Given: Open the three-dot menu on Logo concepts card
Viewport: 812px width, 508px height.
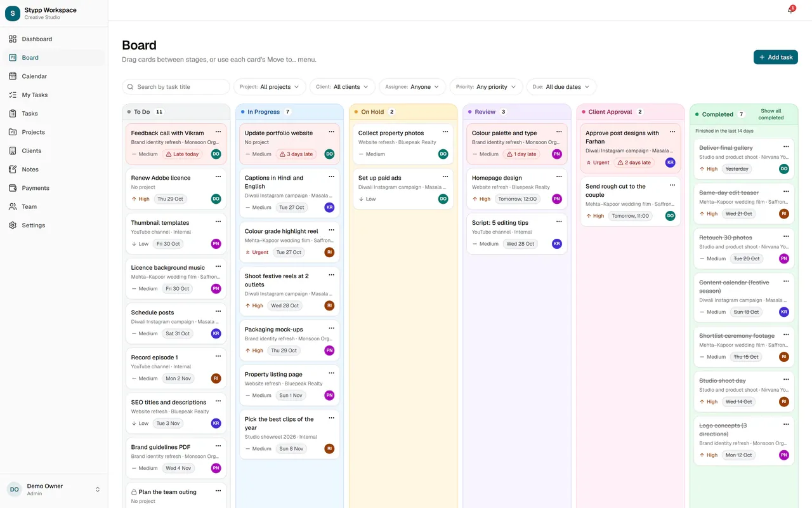Looking at the screenshot, I should [x=786, y=425].
